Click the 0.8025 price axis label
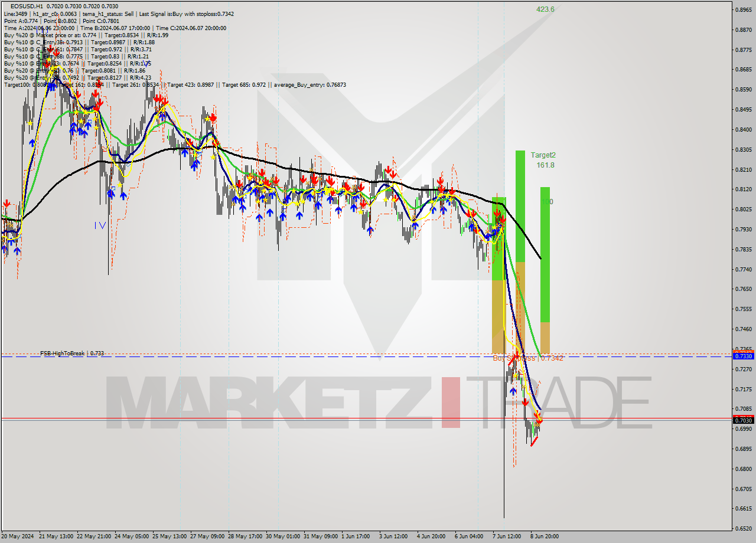The image size is (756, 543). [743, 209]
